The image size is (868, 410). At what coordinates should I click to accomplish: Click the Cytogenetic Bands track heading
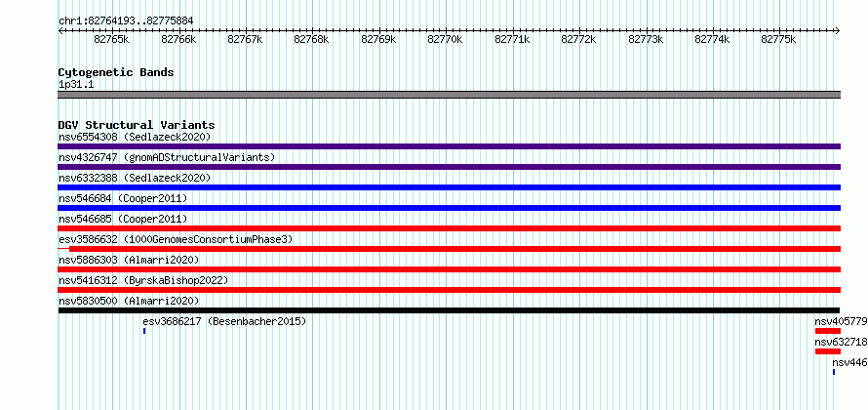116,72
